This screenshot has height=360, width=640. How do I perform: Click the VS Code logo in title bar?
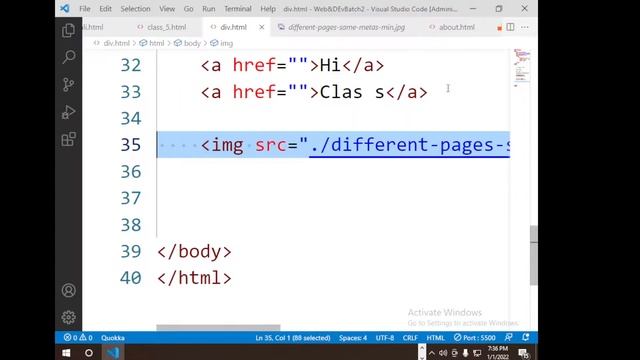click(x=64, y=8)
